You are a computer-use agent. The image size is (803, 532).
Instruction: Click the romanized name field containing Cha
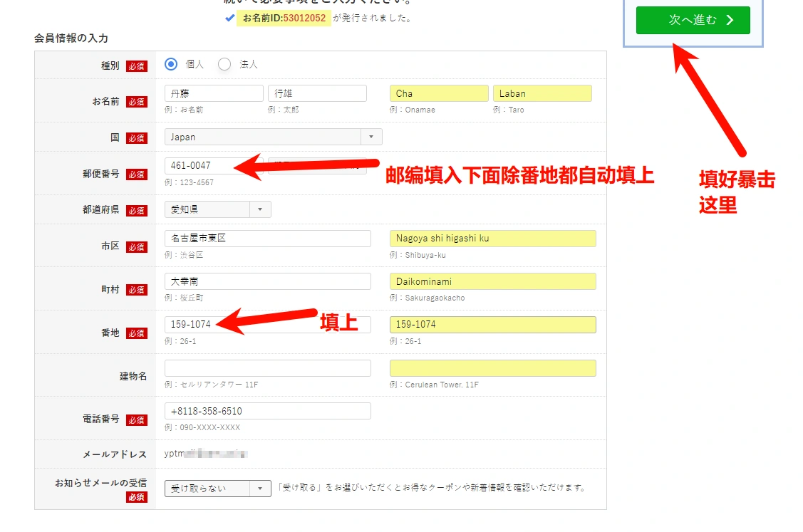pos(439,93)
